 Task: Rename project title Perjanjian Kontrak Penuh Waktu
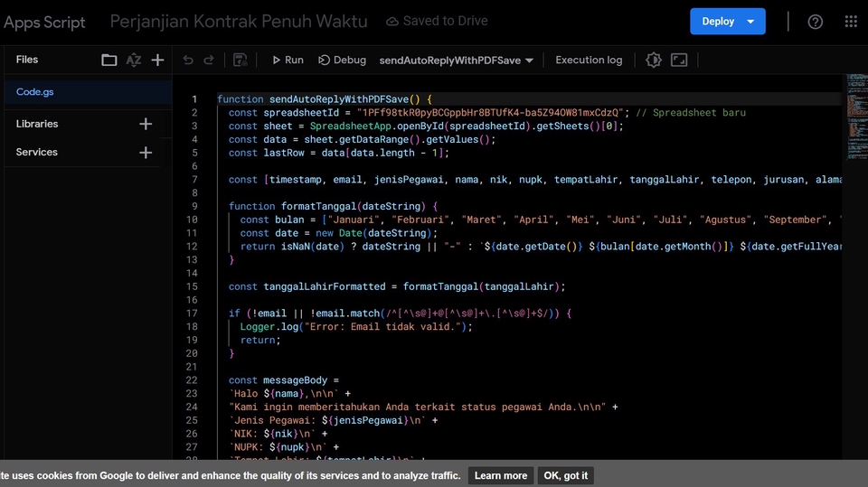pos(239,21)
